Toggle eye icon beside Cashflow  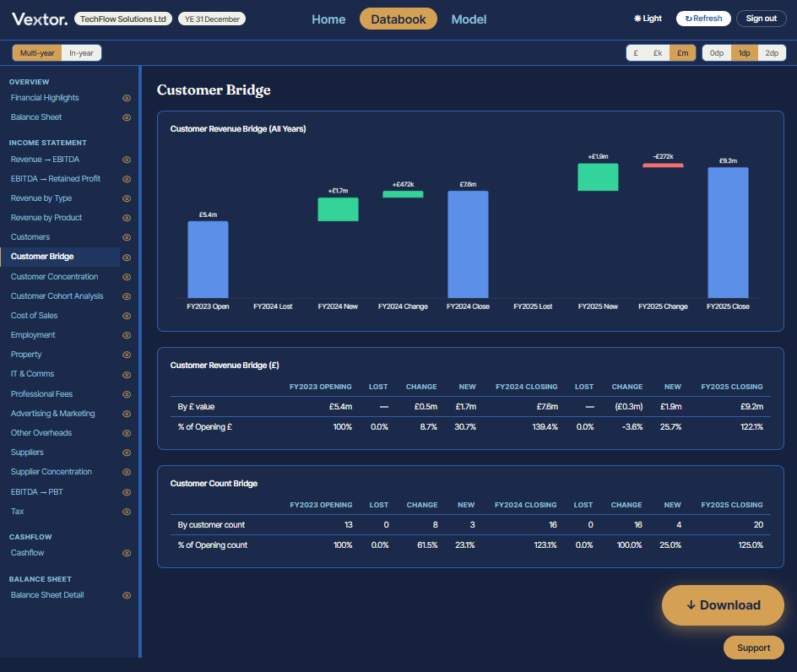[127, 553]
